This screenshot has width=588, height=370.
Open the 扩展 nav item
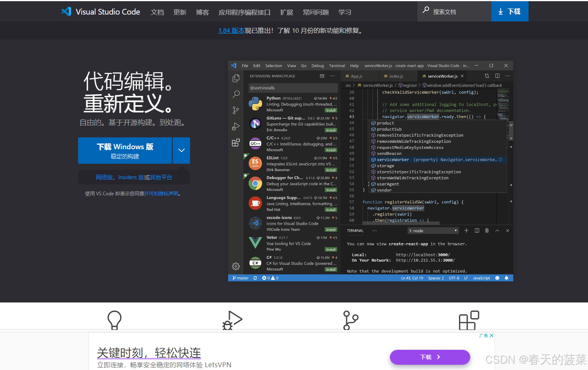click(287, 12)
